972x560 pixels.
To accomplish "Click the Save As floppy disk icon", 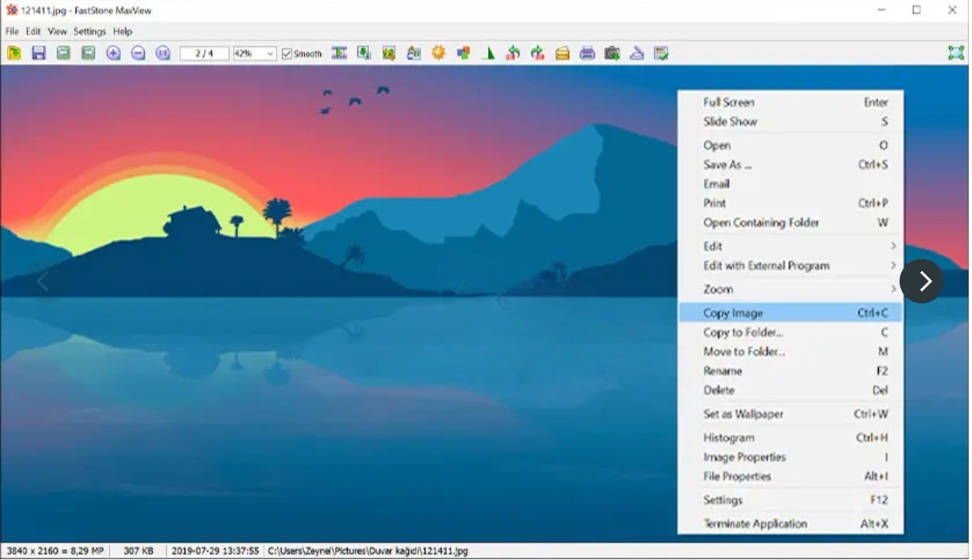I will (x=39, y=53).
